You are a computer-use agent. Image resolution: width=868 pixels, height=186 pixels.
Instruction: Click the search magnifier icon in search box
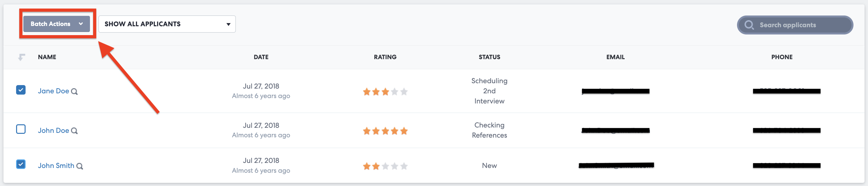[x=749, y=25]
